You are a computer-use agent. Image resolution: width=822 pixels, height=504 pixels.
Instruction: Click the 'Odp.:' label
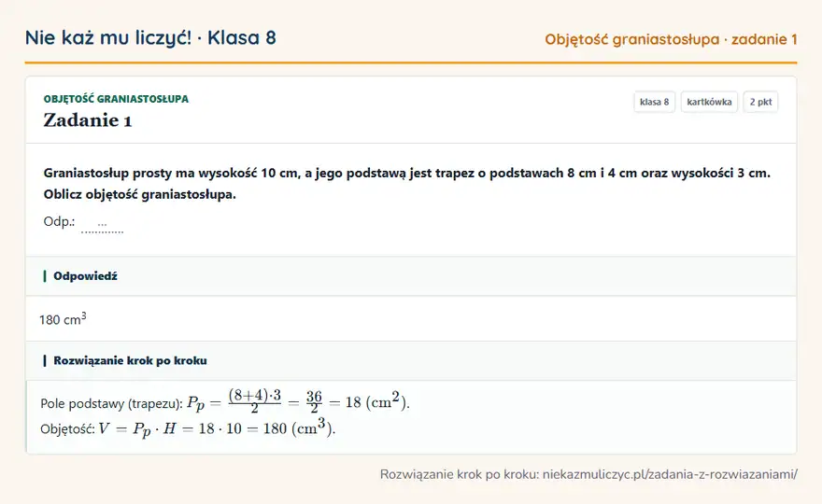coord(59,221)
